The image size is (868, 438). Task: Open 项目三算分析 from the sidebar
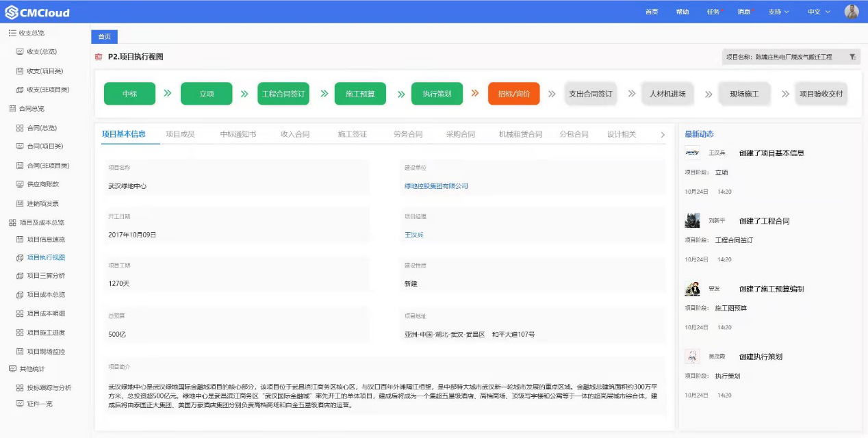[45, 276]
